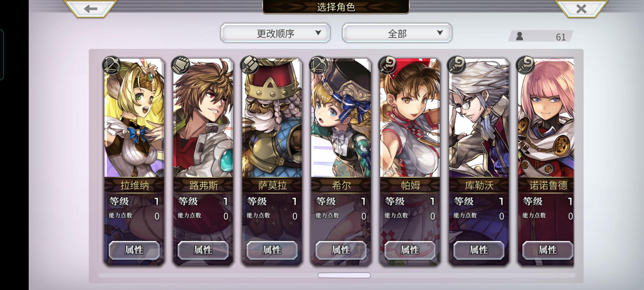Screen dimensions: 644x290
Task: Go back with the left arrow button
Action: point(90,9)
